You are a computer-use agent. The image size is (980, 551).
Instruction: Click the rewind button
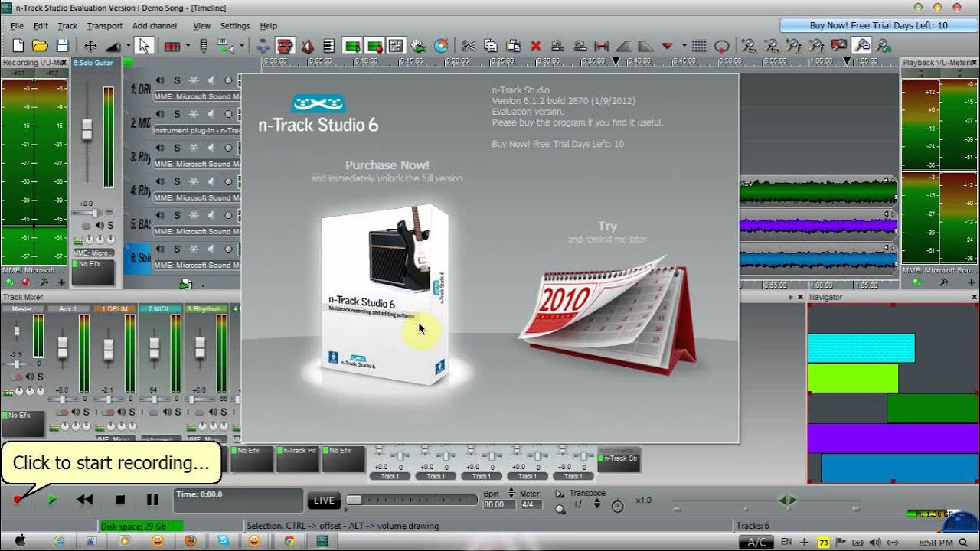pos(84,500)
